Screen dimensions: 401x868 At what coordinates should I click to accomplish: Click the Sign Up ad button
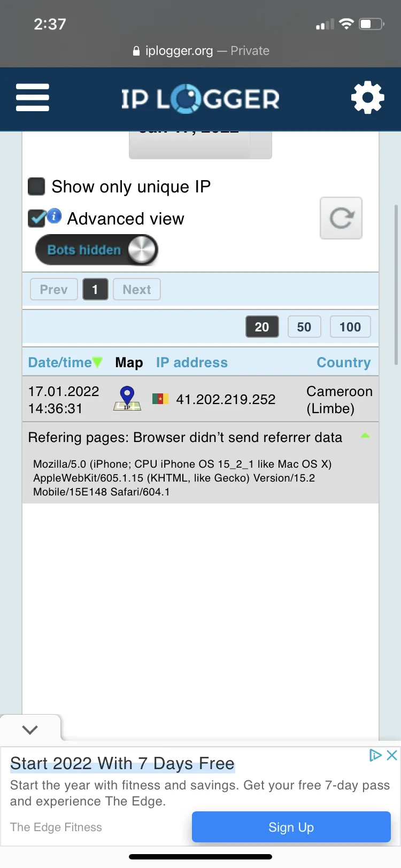291,827
